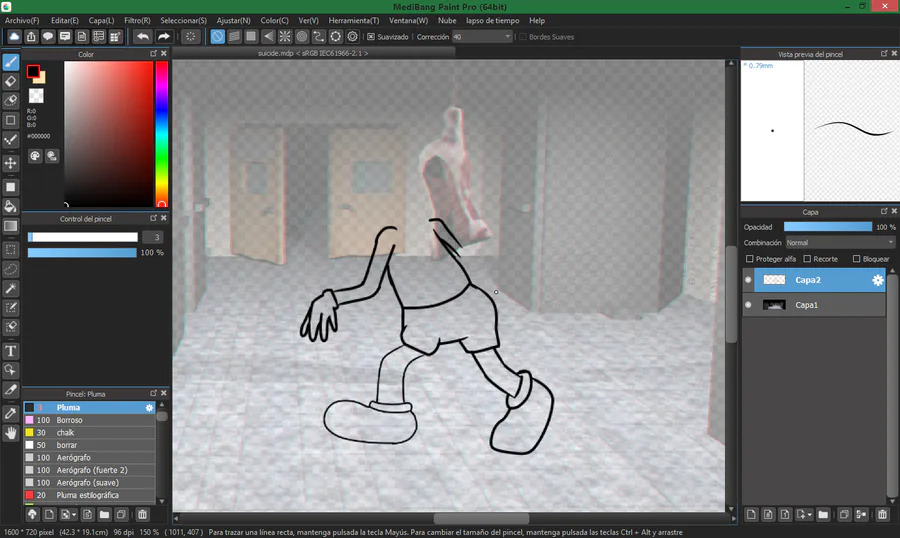Click the Redo arrow

164,37
